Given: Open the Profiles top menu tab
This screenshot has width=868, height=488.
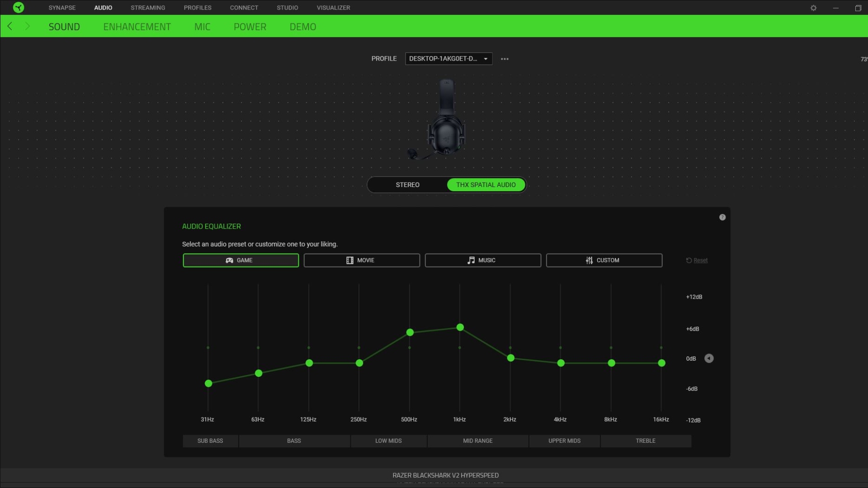Looking at the screenshot, I should (x=198, y=8).
